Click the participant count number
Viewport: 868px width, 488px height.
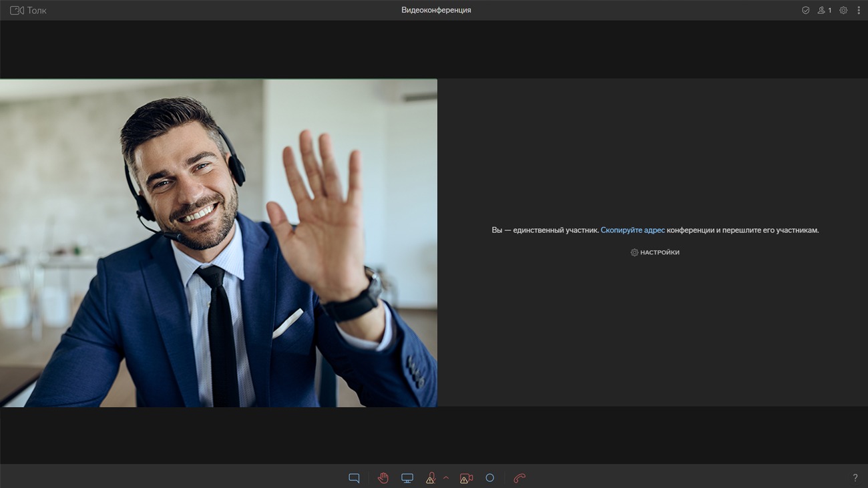[x=830, y=11]
